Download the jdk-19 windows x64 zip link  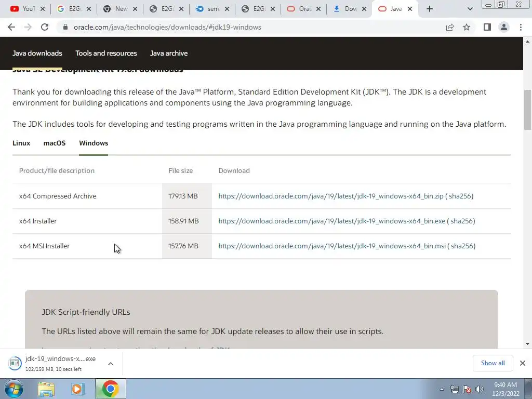click(331, 196)
